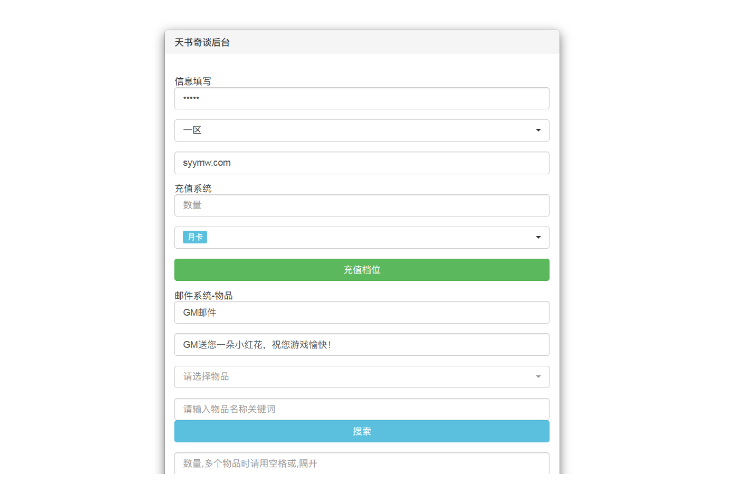
Task: Open the 一区 server dropdown
Action: coord(361,130)
